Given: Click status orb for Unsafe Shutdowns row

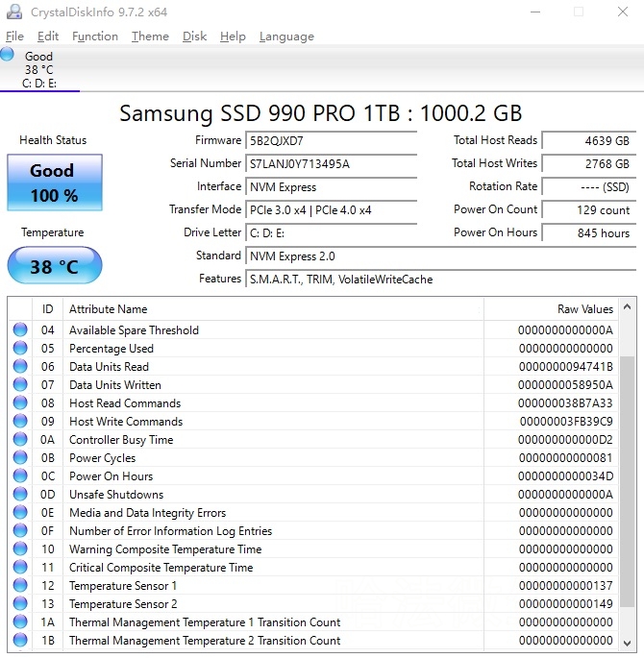Looking at the screenshot, I should (x=20, y=495).
